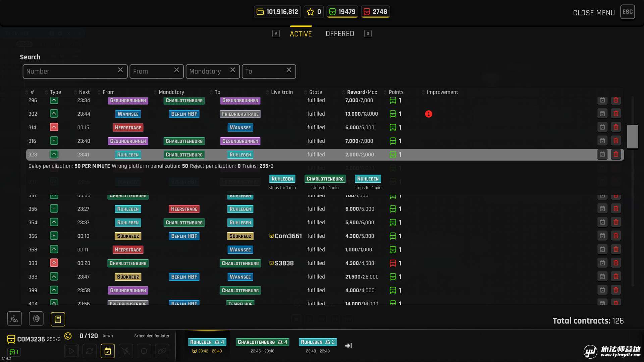Sort contracts by Improvement column

click(x=440, y=92)
